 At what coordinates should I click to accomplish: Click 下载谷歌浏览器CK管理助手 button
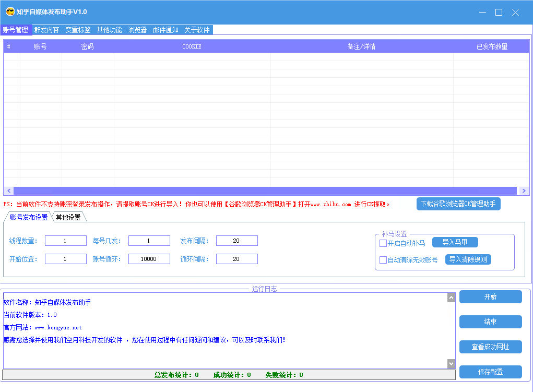click(458, 204)
